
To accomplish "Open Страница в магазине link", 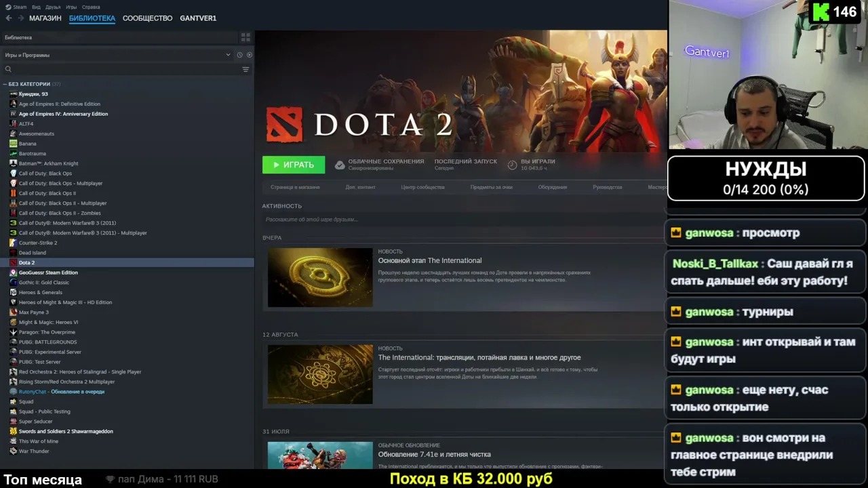I will coord(295,187).
